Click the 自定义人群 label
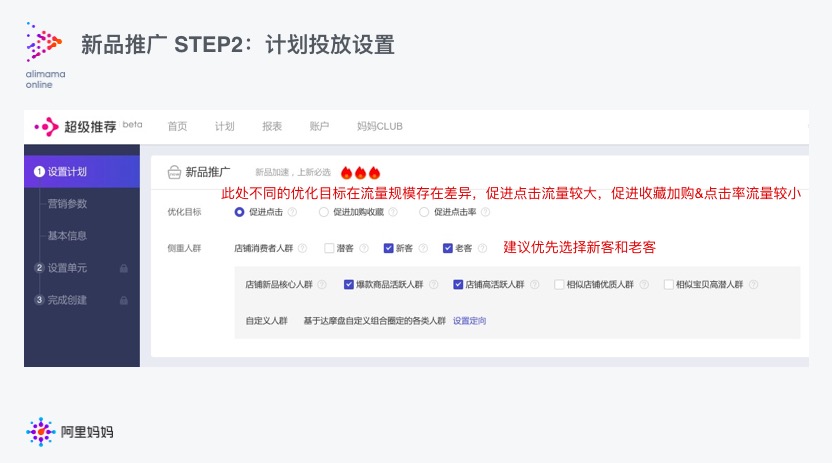 click(266, 321)
